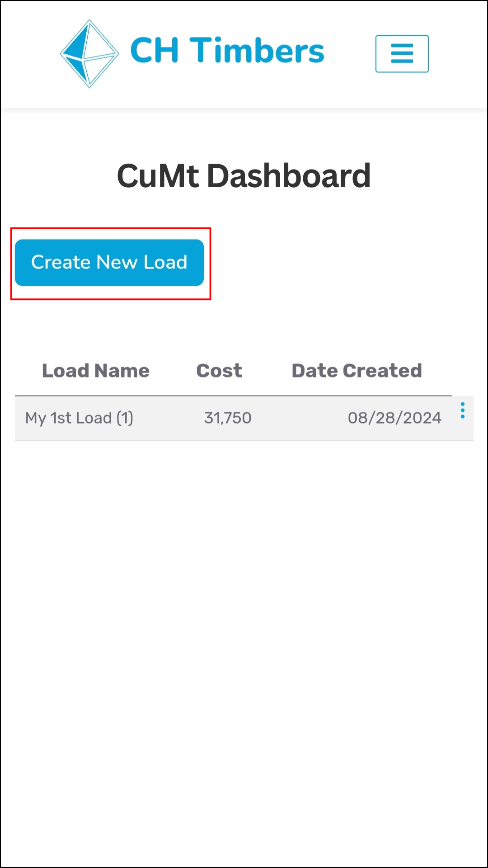Open the hamburger navigation menu
Image resolution: width=488 pixels, height=868 pixels.
click(402, 54)
